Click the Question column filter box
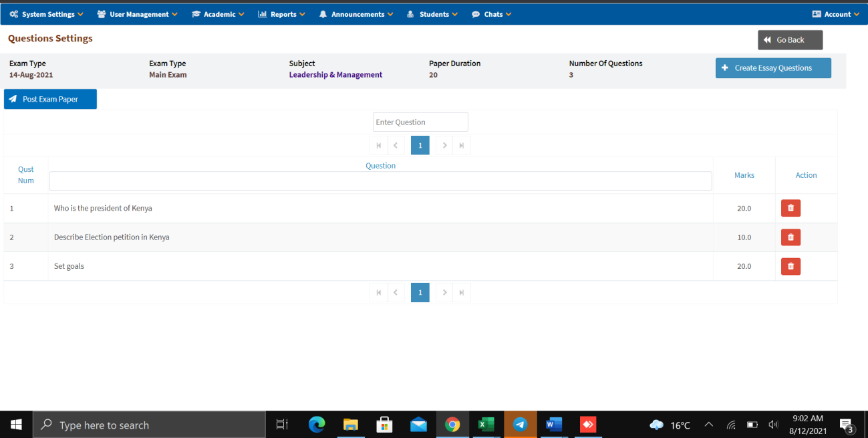The height and width of the screenshot is (438, 868). 380,181
